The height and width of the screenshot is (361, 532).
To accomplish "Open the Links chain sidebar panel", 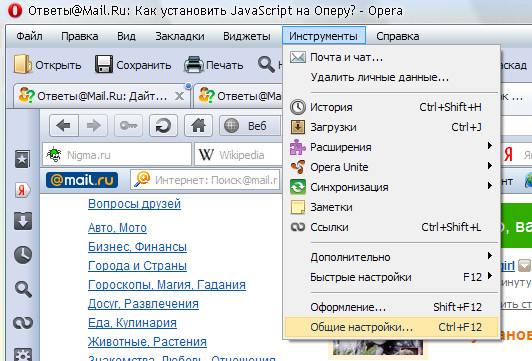I will (23, 323).
